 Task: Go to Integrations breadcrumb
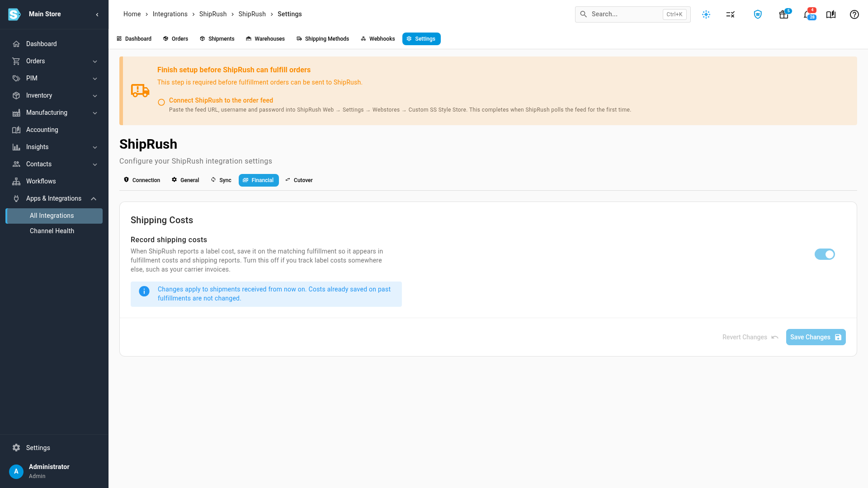pyautogui.click(x=170, y=14)
